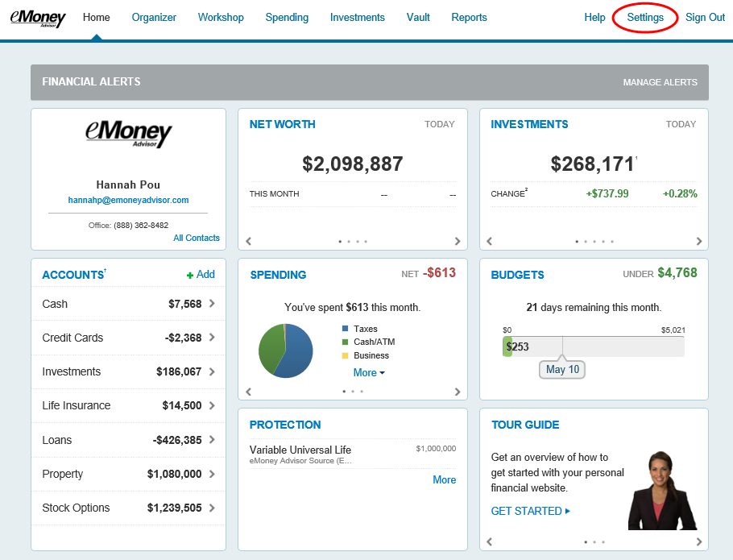This screenshot has width=733, height=560.
Task: Open the Spending tab in navigation
Action: (287, 17)
